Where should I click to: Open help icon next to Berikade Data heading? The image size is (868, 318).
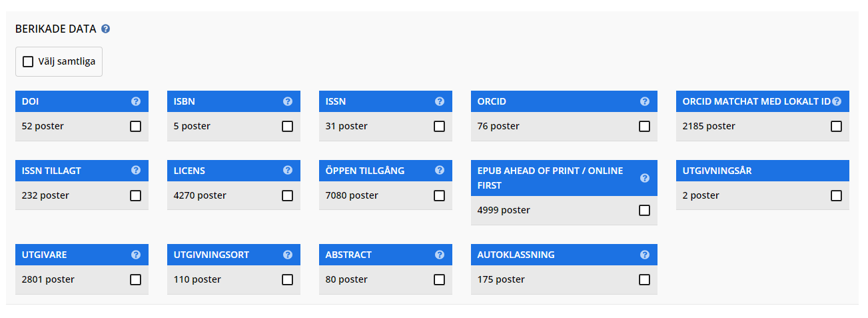coord(106,29)
